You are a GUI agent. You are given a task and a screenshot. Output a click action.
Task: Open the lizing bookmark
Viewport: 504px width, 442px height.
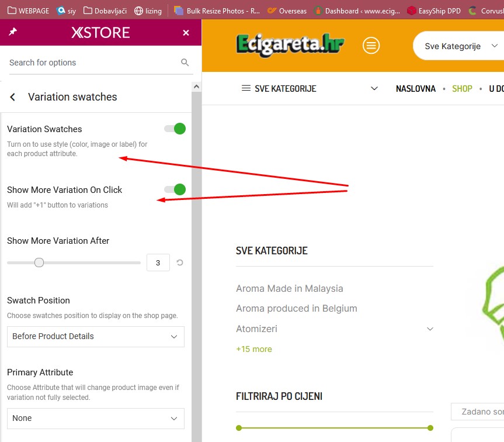[148, 11]
